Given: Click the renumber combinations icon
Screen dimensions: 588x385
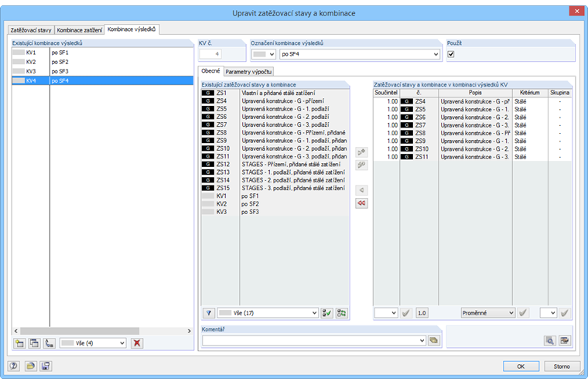Looking at the screenshot, I should [x=49, y=343].
